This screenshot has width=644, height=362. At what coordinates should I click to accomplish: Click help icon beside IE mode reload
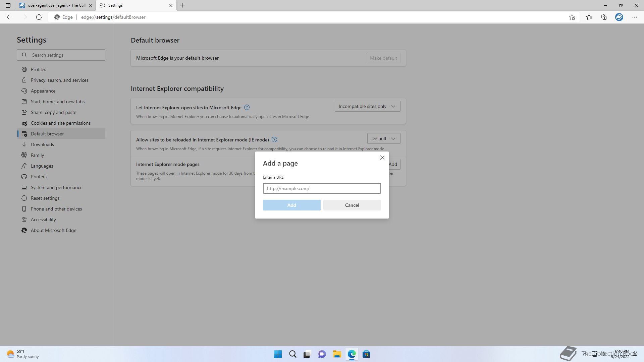tap(274, 139)
